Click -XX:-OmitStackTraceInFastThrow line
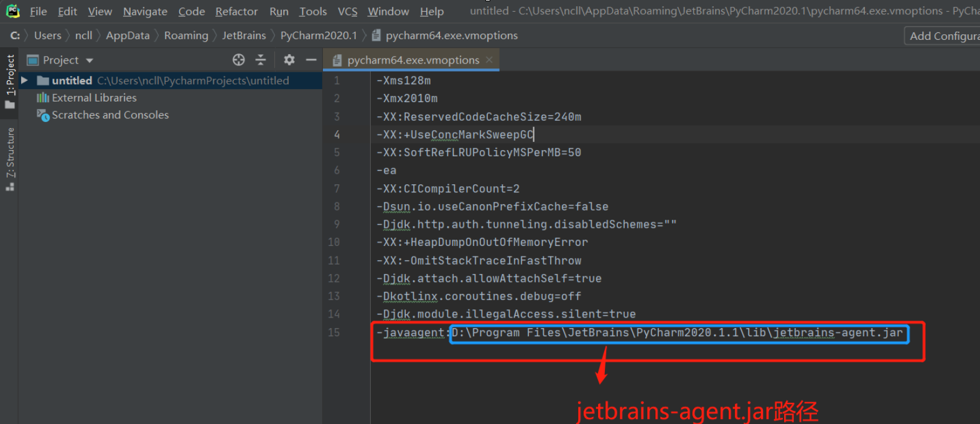 coord(478,260)
